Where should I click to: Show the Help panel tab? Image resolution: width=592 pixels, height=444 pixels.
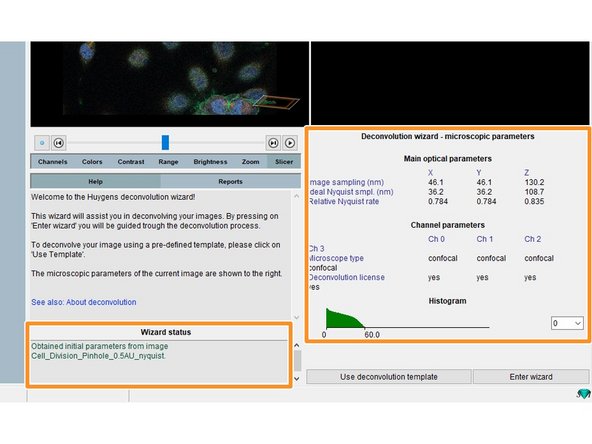(x=96, y=181)
